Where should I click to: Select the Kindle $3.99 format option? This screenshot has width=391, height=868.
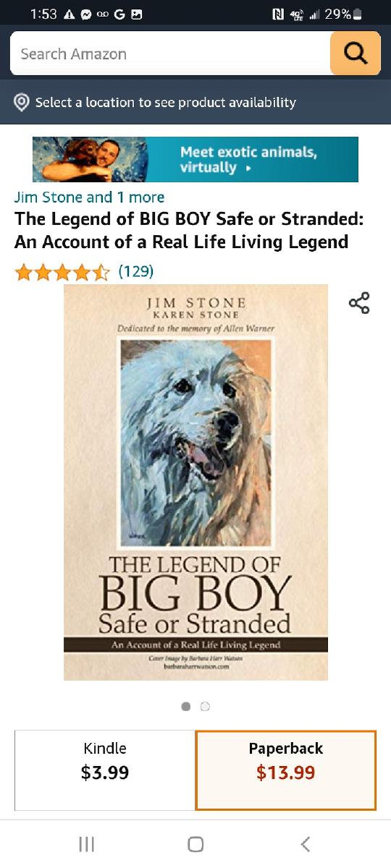[105, 770]
